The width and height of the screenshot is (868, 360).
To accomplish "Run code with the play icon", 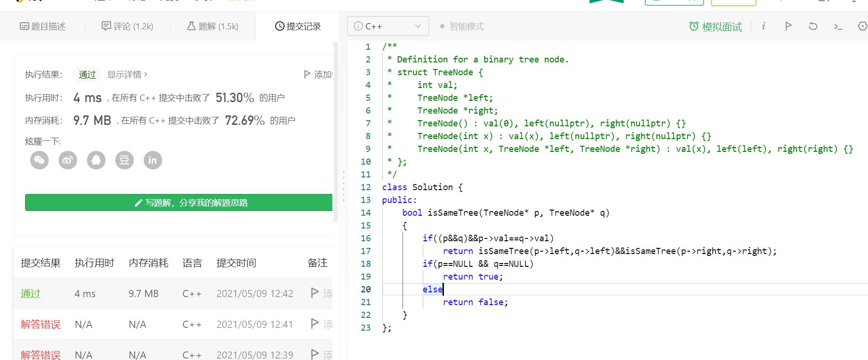I will [788, 26].
